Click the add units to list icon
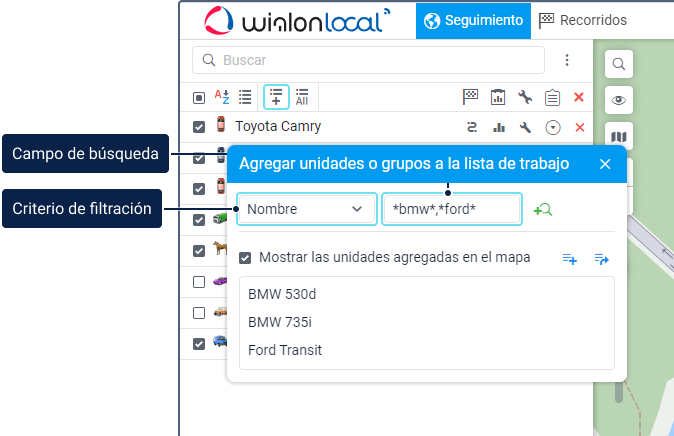This screenshot has height=436, width=674. [x=276, y=97]
